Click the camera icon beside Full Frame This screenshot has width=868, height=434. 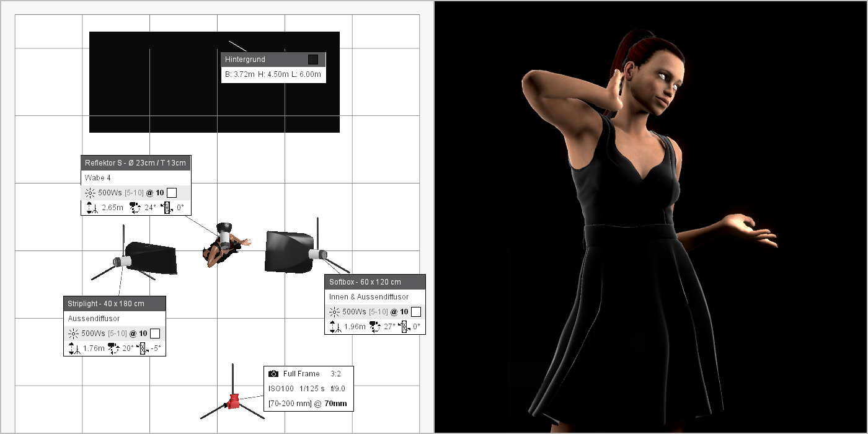273,374
